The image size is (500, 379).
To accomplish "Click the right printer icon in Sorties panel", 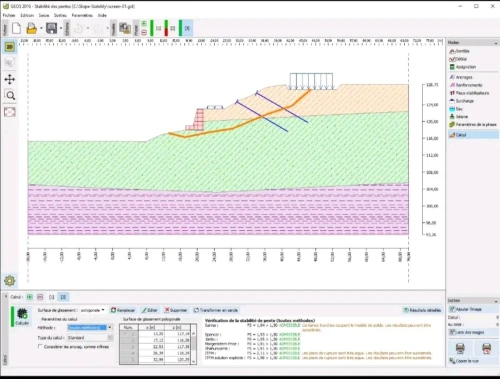I will click(486, 348).
